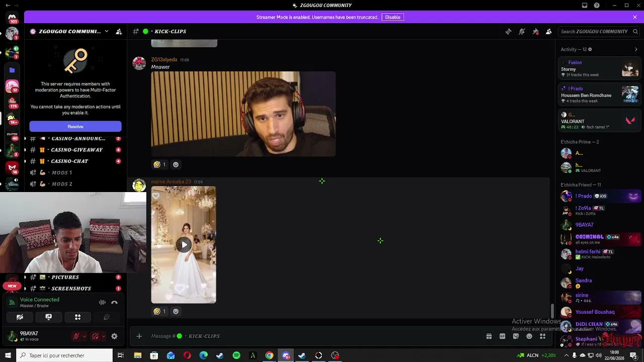The width and height of the screenshot is (644, 362).
Task: Open the sticker picker
Action: [x=516, y=336]
